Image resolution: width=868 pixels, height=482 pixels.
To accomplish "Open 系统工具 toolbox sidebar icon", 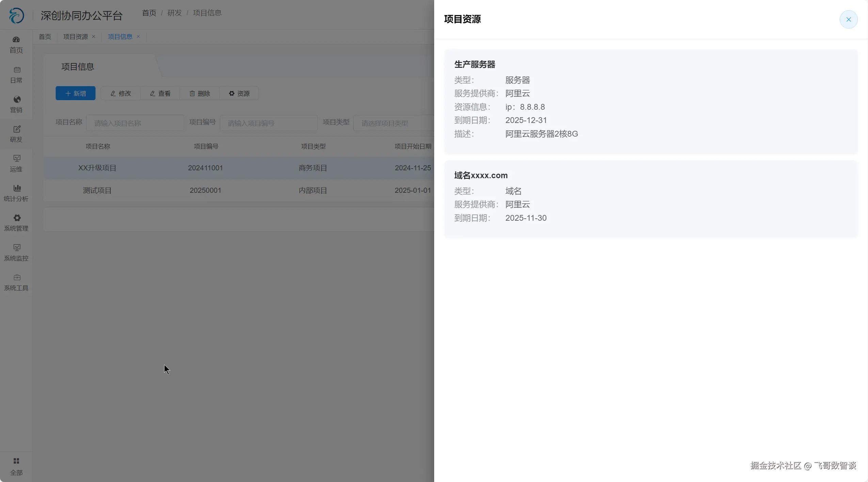I will click(17, 277).
